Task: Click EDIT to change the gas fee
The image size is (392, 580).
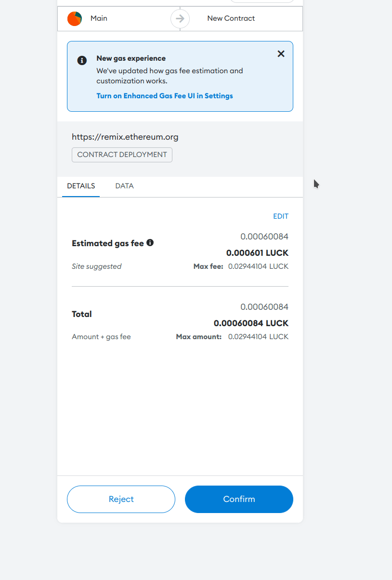Action: (281, 216)
